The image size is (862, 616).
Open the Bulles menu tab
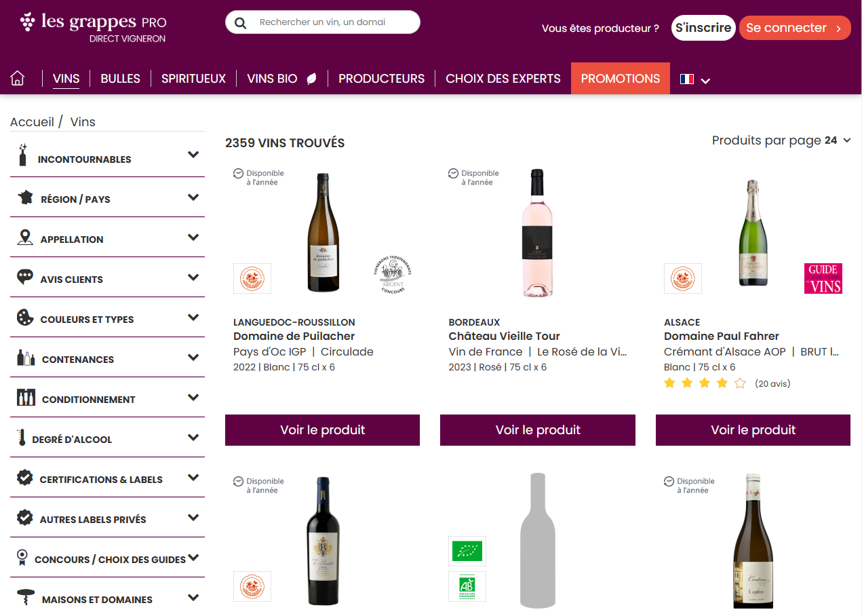coord(120,79)
